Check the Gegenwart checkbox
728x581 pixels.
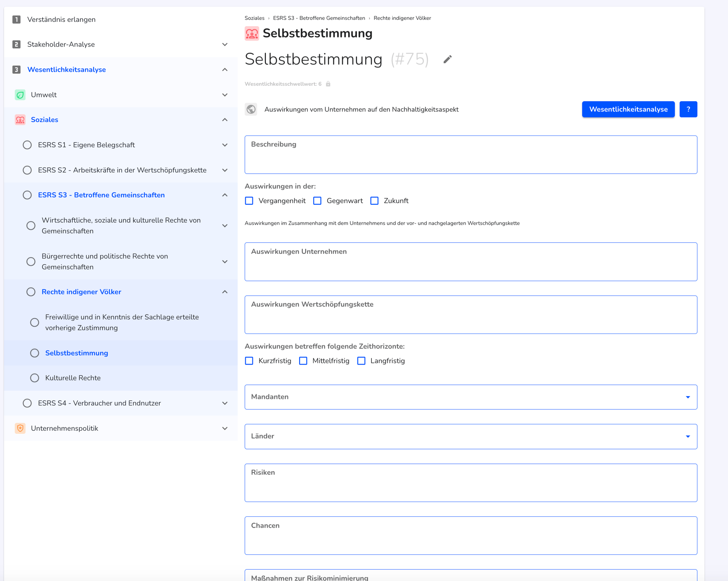coord(317,201)
